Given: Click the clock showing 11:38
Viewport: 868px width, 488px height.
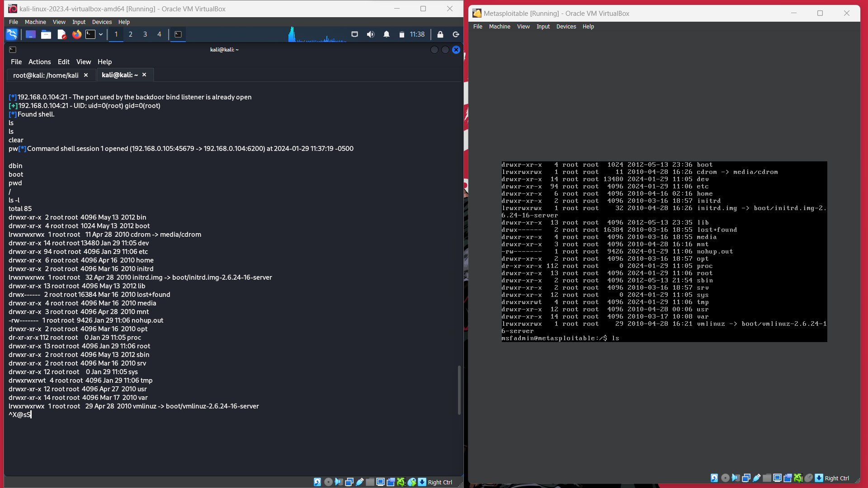Looking at the screenshot, I should pyautogui.click(x=417, y=34).
